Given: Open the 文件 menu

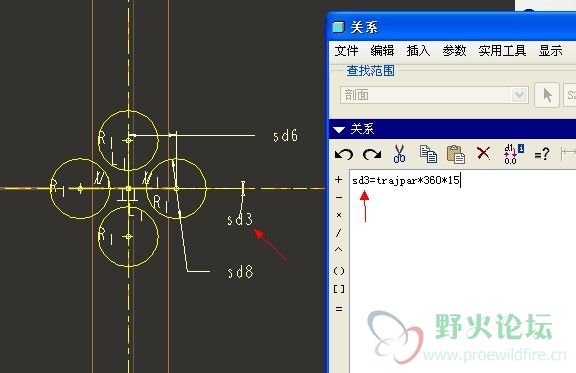Looking at the screenshot, I should pyautogui.click(x=346, y=51).
